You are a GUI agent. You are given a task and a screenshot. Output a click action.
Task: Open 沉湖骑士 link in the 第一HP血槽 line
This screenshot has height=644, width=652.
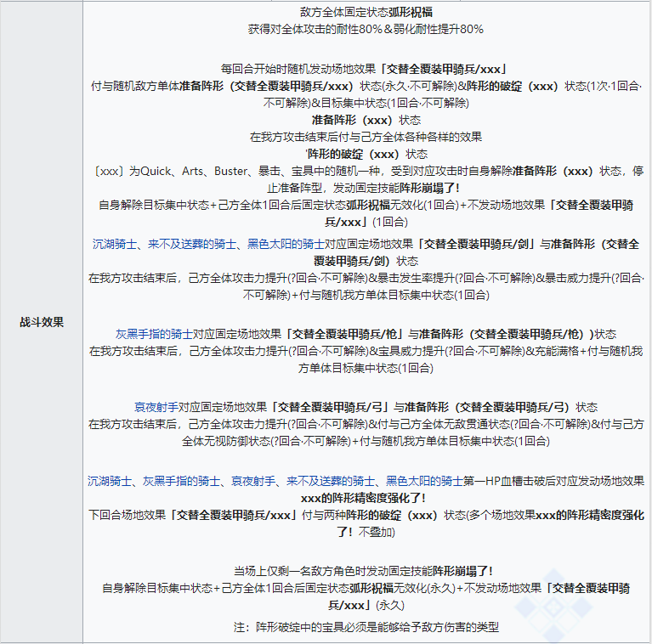(x=110, y=481)
